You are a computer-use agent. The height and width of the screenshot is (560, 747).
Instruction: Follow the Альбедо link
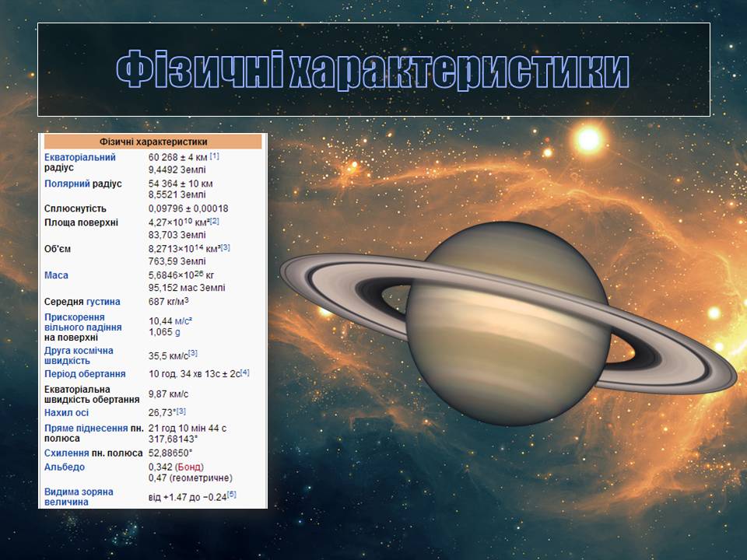tap(65, 467)
